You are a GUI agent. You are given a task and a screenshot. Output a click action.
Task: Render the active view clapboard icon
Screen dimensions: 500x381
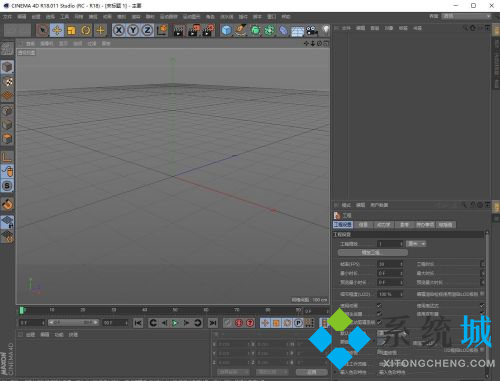[x=179, y=30]
